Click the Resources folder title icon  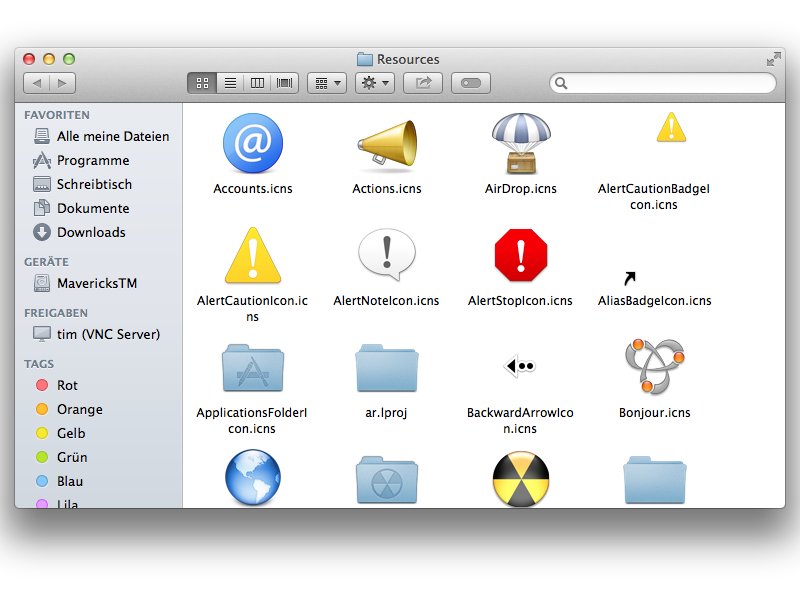tap(364, 59)
